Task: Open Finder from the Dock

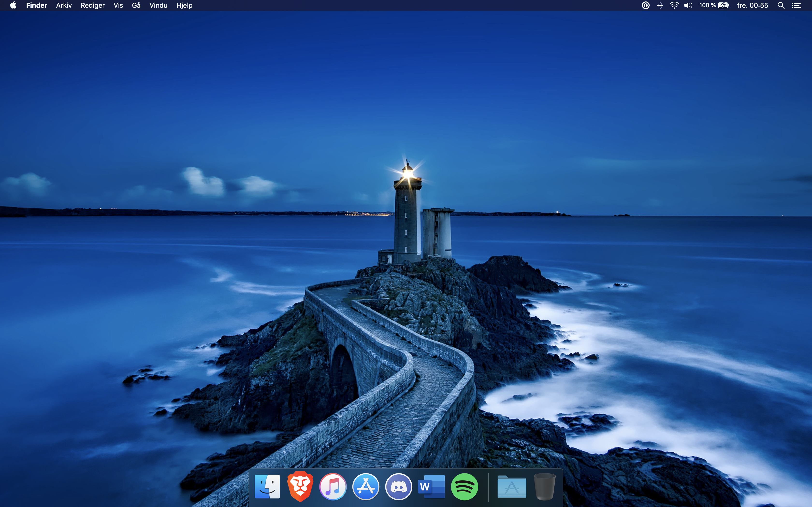Action: pyautogui.click(x=267, y=486)
